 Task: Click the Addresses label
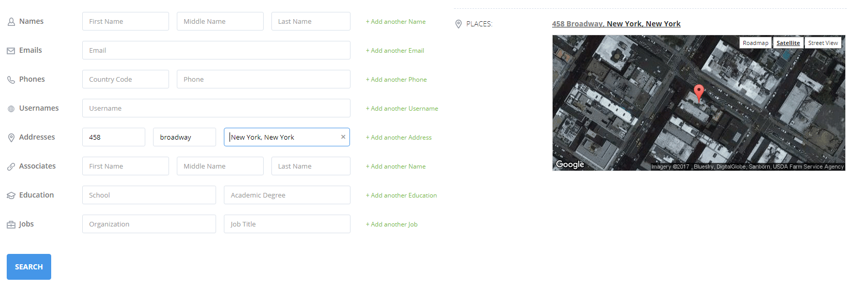tap(37, 137)
